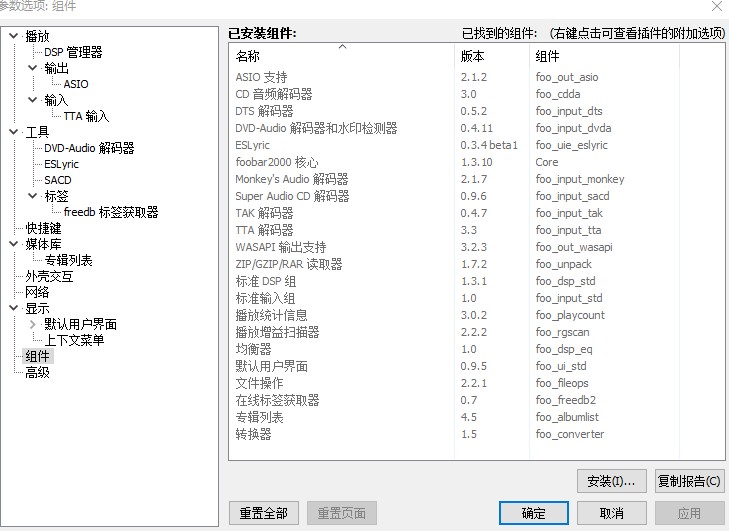Select the 均衡器 component row
The image size is (729, 531).
point(477,349)
